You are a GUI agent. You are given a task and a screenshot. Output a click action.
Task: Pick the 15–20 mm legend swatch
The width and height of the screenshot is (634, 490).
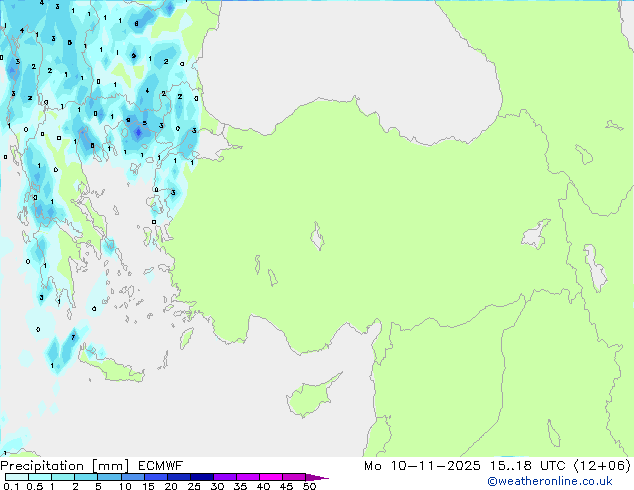(156, 477)
